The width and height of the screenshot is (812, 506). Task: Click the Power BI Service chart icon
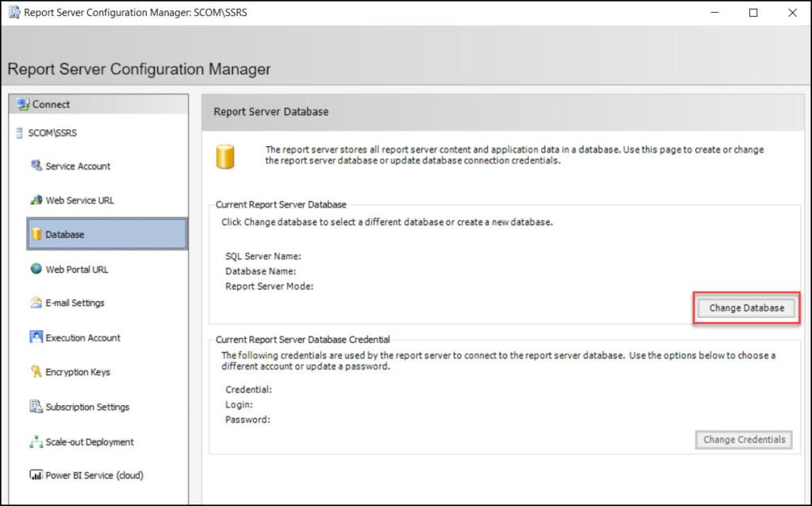point(36,475)
